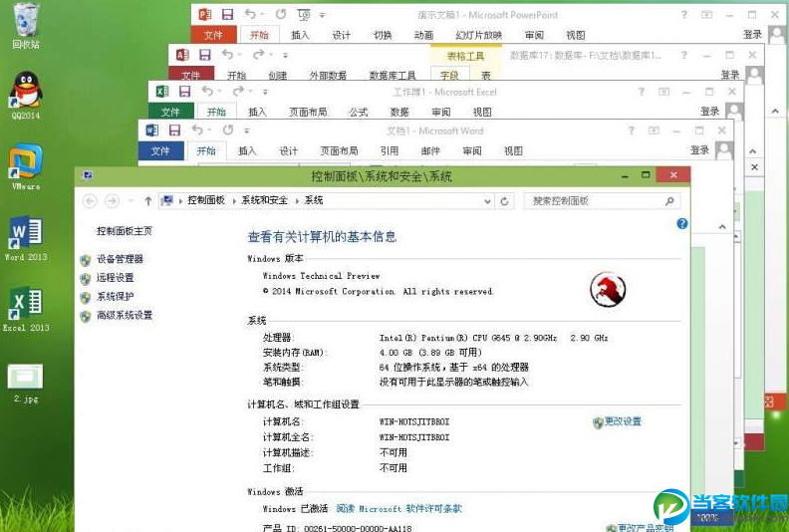Click the Start From Beginning icon in PowerPoint
This screenshot has width=789, height=532.
[x=304, y=15]
